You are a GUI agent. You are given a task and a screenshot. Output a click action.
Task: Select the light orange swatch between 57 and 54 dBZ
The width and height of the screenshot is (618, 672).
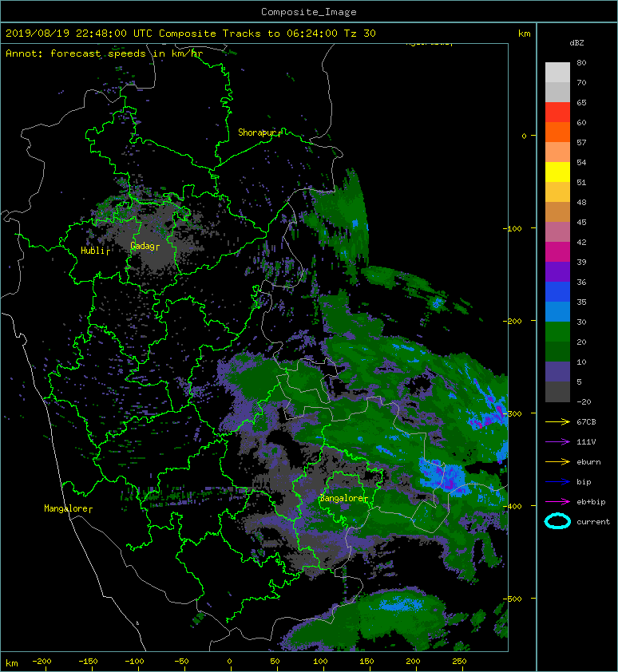tap(557, 152)
